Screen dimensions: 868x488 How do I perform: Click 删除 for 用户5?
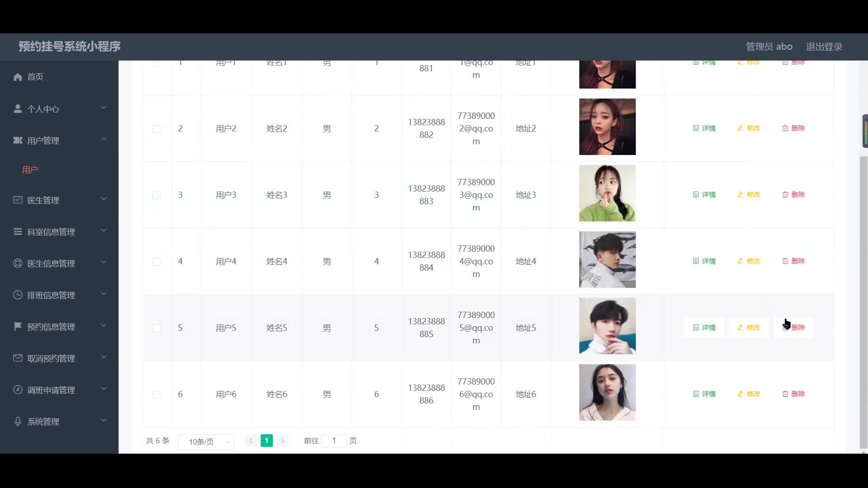pyautogui.click(x=793, y=328)
